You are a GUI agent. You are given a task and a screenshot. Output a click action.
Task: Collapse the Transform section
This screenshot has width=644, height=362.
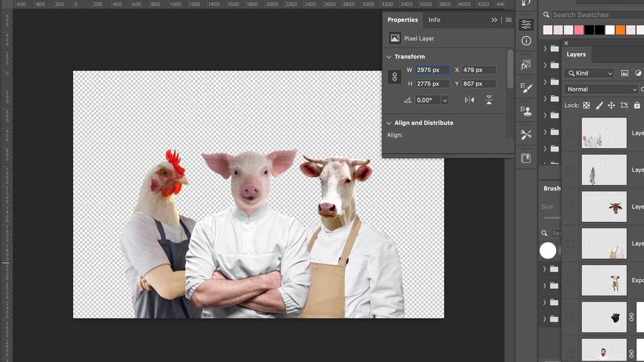(389, 56)
